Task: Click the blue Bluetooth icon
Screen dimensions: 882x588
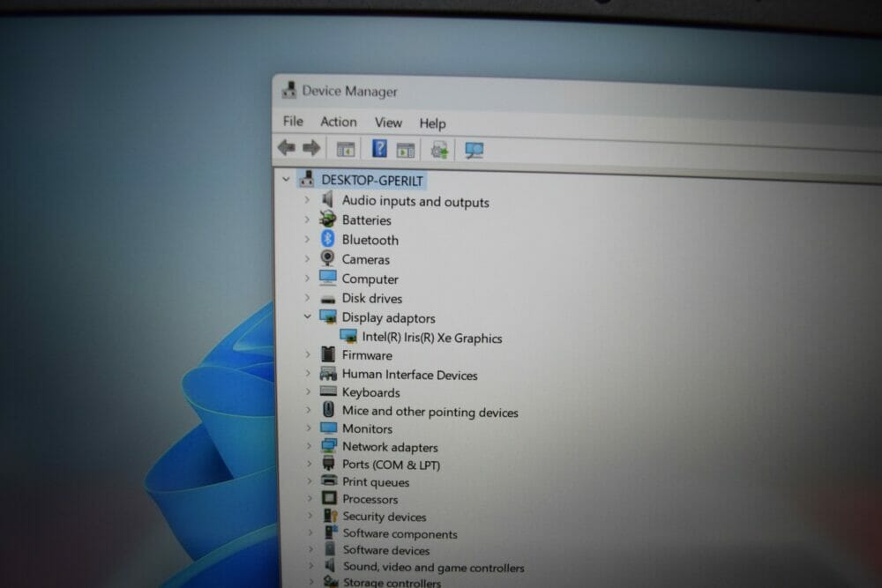Action: (327, 239)
